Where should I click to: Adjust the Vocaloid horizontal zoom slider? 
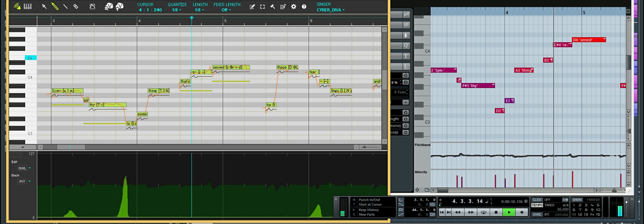click(x=364, y=147)
